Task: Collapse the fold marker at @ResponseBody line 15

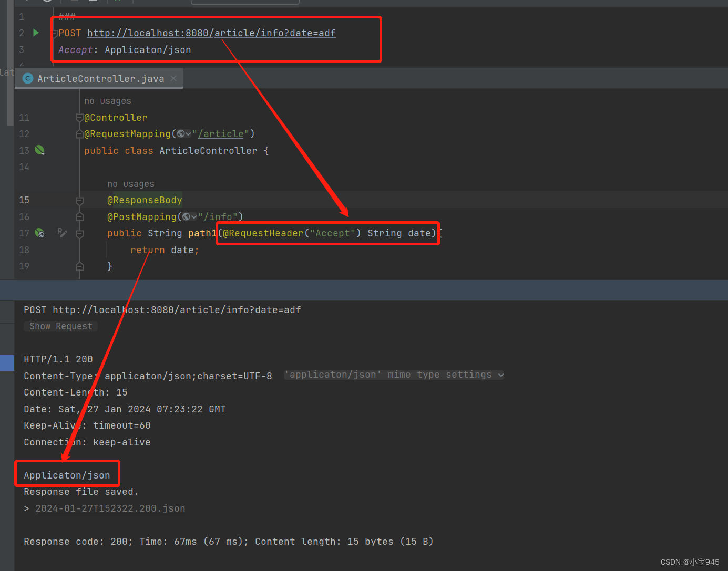Action: 80,201
